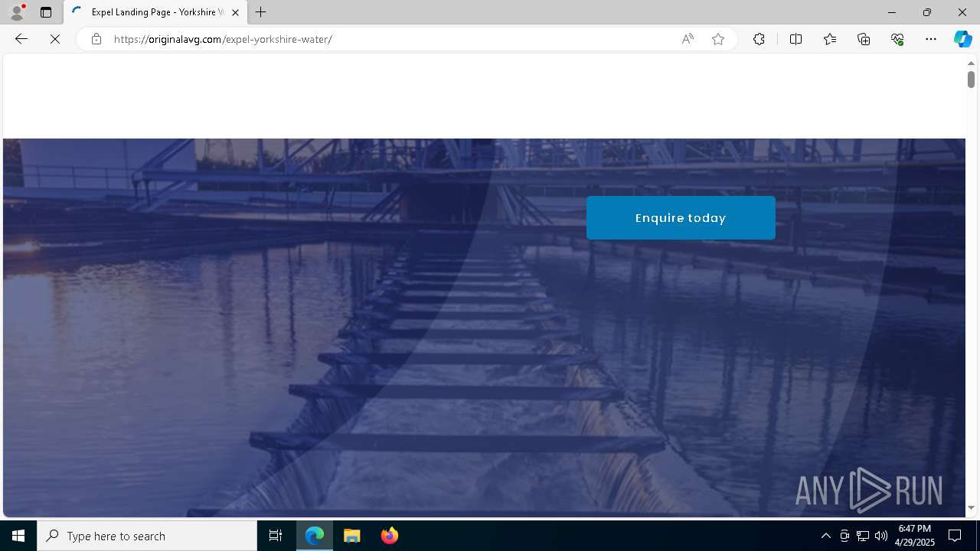980x551 pixels.
Task: Close the Expel Landing Page tab
Action: [x=235, y=12]
